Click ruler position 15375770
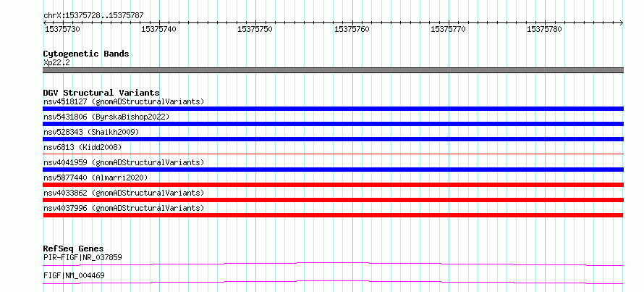 point(449,30)
